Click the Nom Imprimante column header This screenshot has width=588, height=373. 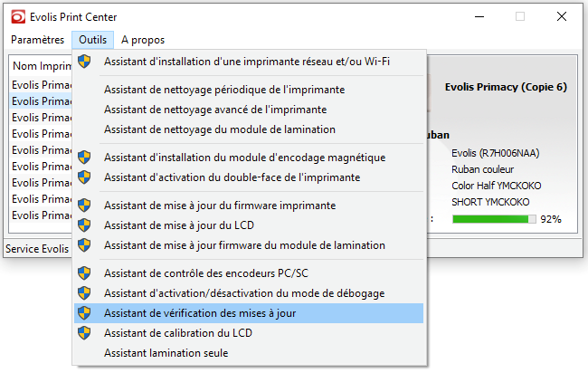42,66
